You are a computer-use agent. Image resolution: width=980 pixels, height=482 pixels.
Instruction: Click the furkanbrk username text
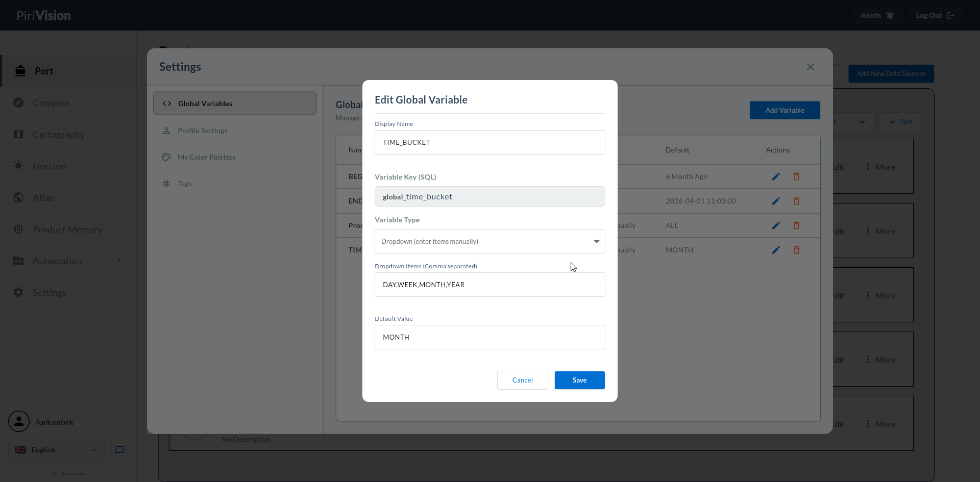pos(55,422)
